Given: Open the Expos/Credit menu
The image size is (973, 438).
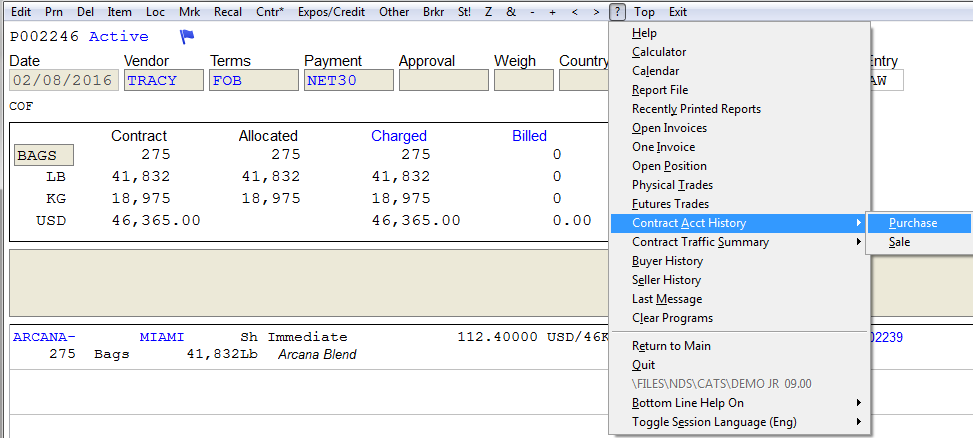Looking at the screenshot, I should click(331, 12).
